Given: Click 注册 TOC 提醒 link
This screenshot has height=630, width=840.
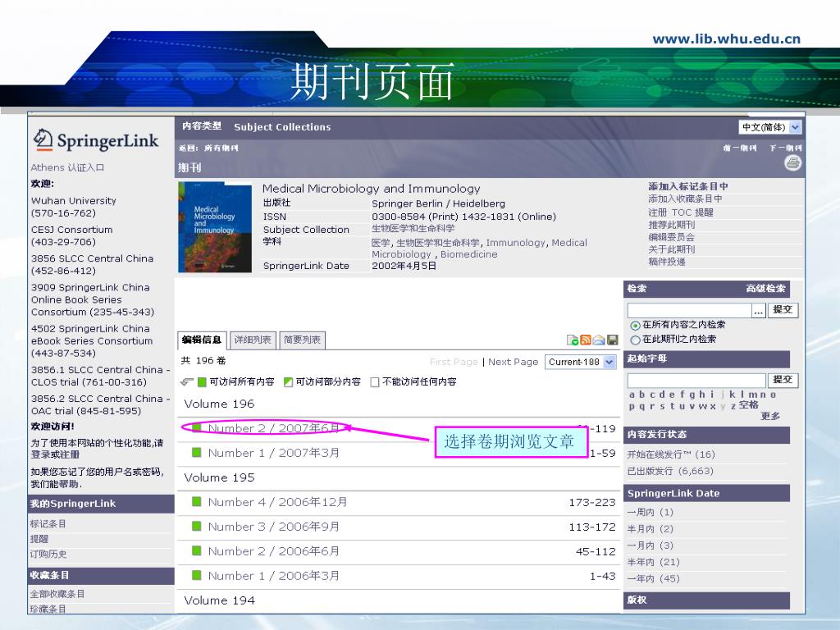Looking at the screenshot, I should (x=680, y=212).
